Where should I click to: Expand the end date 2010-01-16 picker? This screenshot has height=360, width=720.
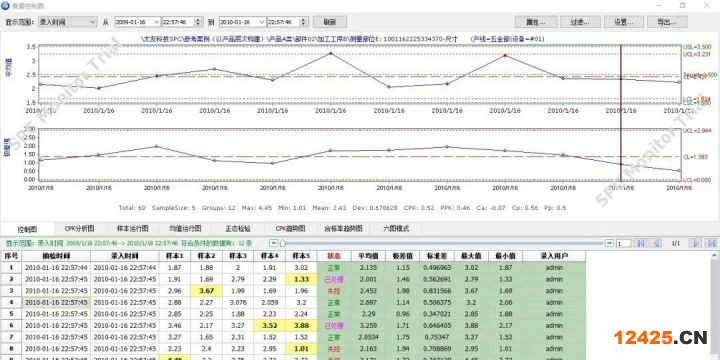click(x=261, y=22)
